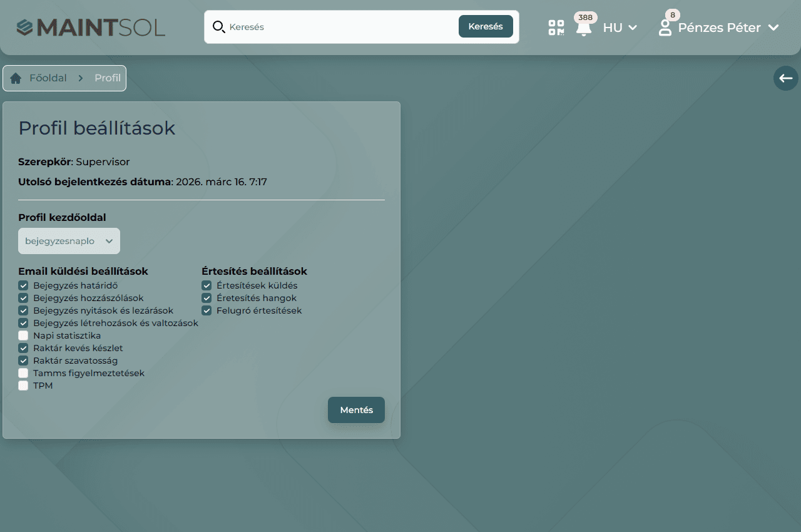Click the Mentés save button

[356, 410]
